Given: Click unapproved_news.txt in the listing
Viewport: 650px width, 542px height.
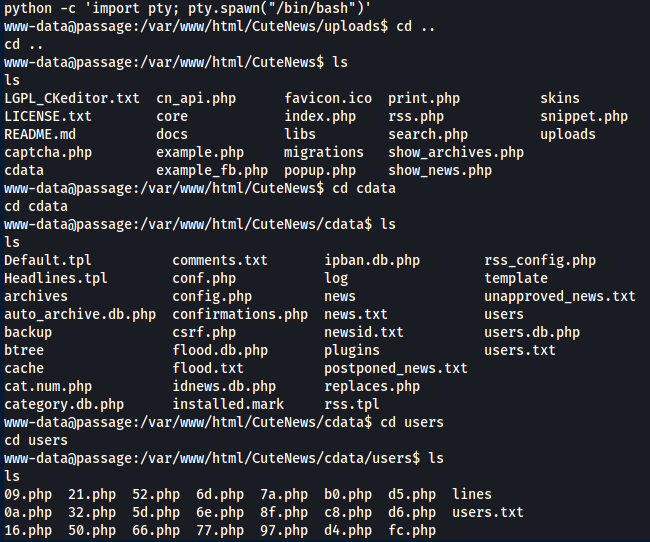Looking at the screenshot, I should 560,296.
